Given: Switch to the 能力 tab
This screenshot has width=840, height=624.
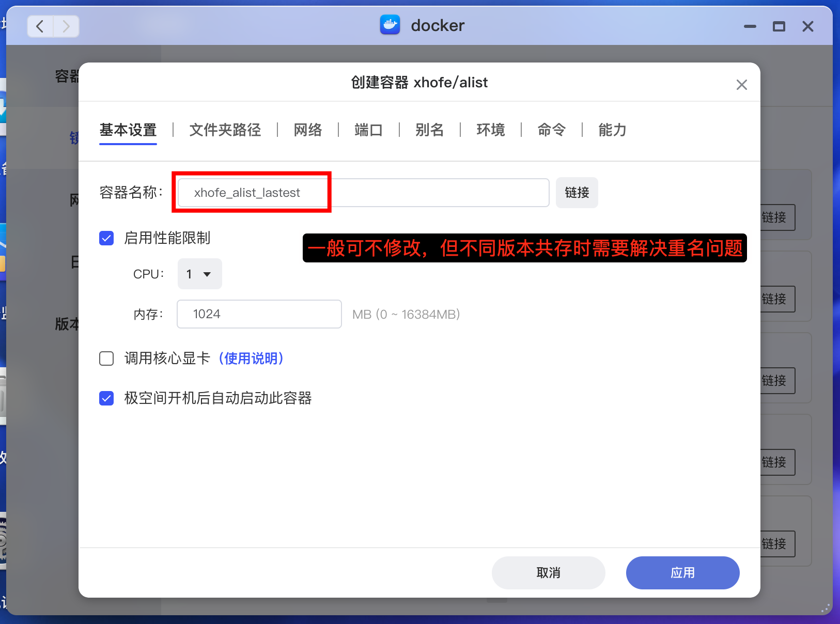Looking at the screenshot, I should coord(613,130).
